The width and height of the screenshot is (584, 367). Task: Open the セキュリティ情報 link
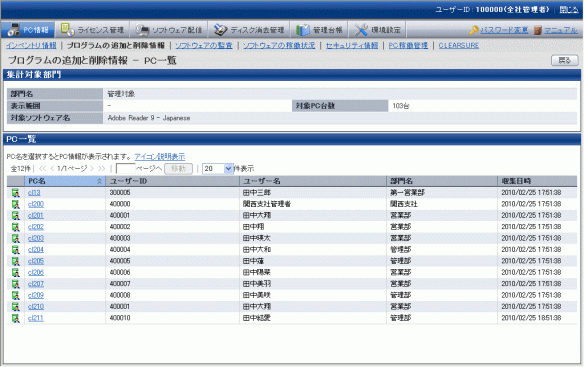(352, 45)
